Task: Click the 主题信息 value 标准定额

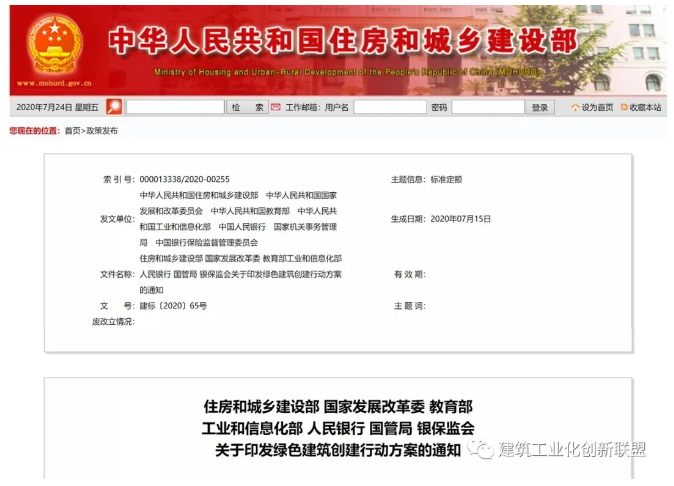Action: tap(446, 179)
